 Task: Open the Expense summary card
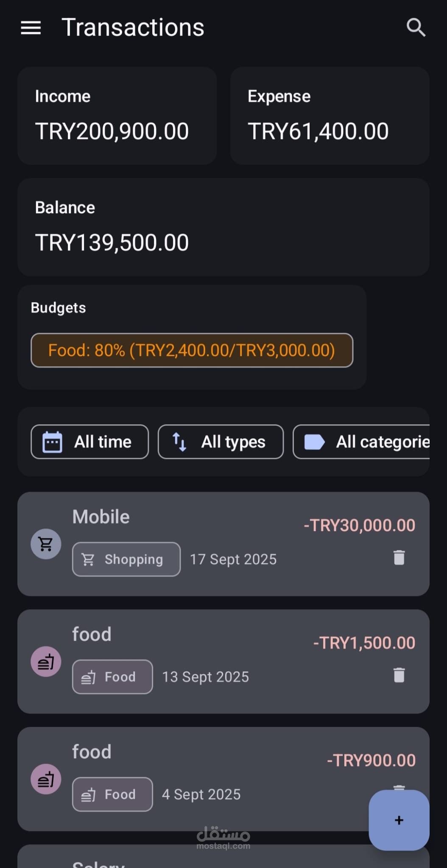click(330, 115)
